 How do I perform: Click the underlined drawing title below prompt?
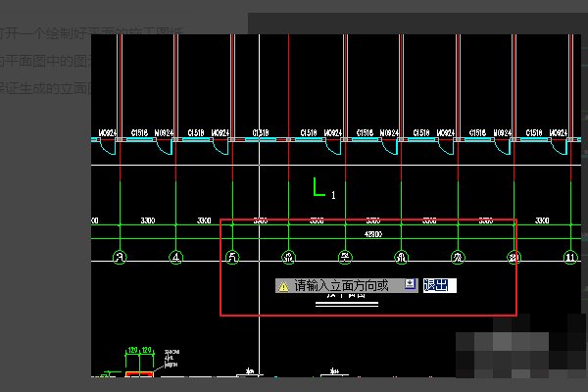(345, 300)
